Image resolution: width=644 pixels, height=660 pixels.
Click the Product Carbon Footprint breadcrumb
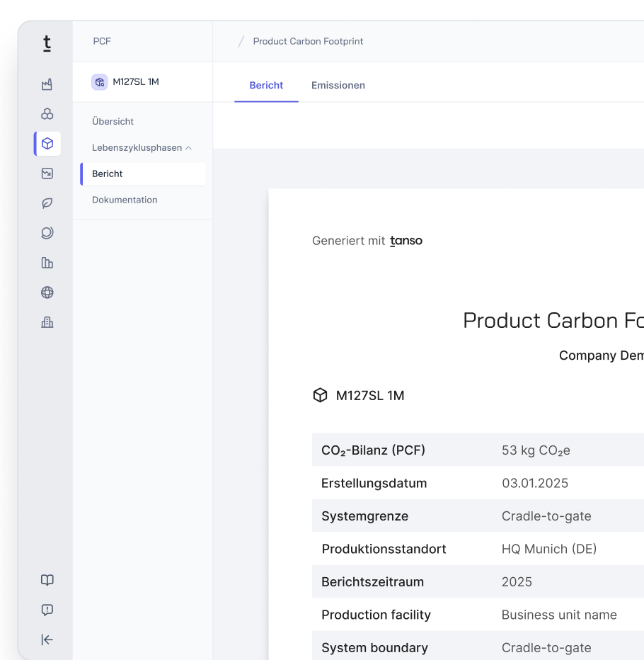(308, 41)
